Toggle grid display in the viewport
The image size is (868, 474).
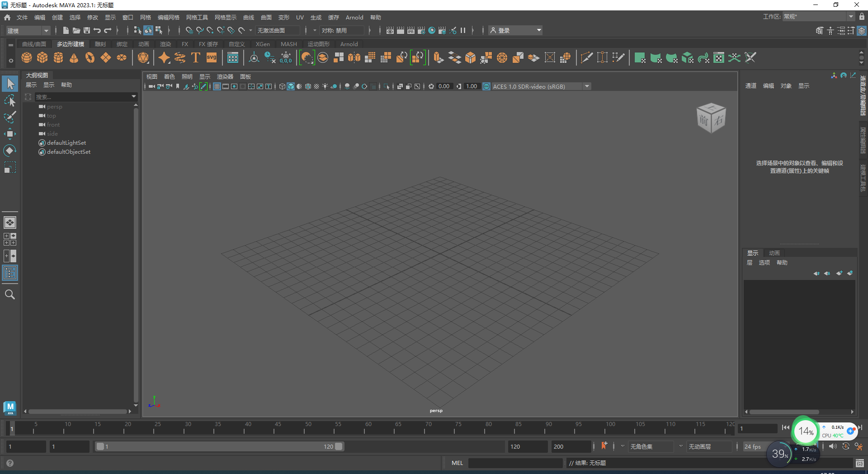(217, 86)
